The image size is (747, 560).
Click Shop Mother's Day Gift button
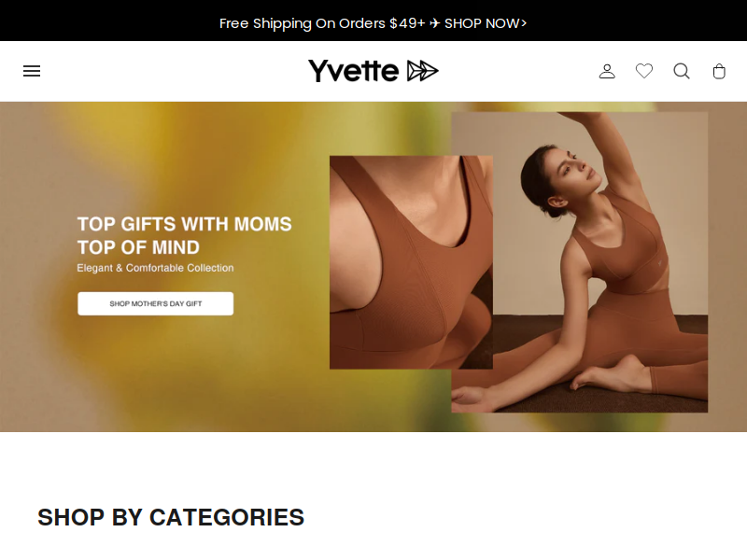pos(155,303)
